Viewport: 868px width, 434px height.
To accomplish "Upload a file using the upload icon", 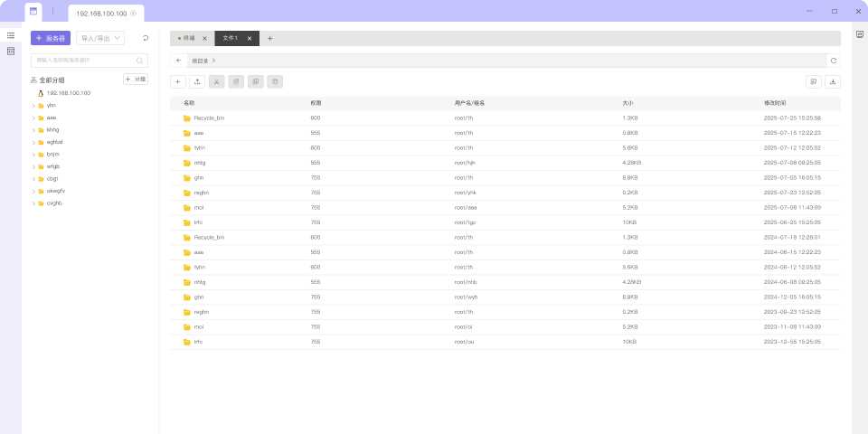I will [x=197, y=82].
